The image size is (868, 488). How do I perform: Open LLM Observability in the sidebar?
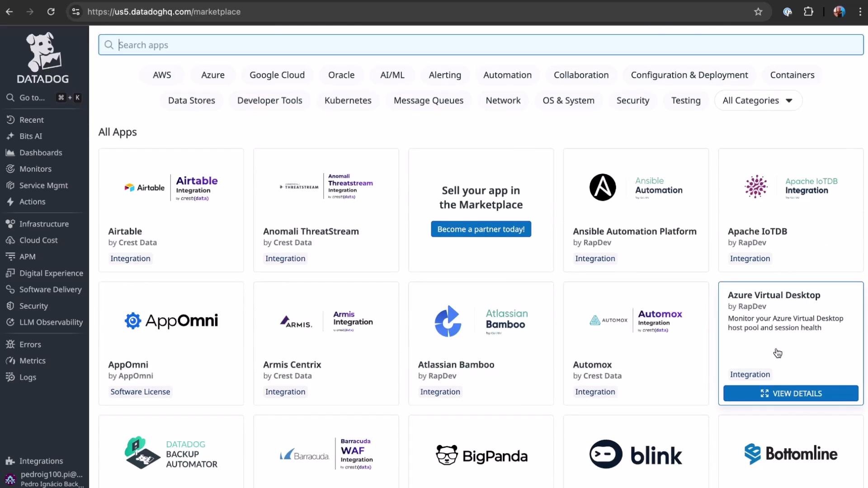[x=51, y=322]
